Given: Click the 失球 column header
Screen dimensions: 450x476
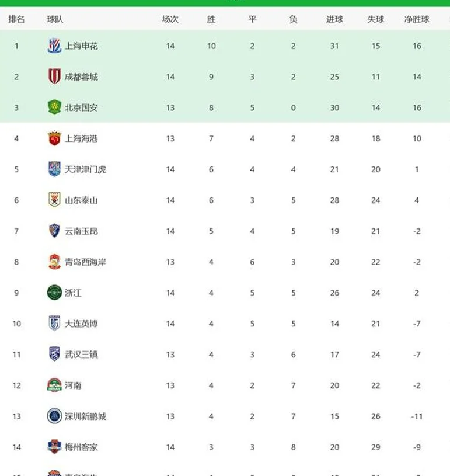Looking at the screenshot, I should (x=376, y=19).
